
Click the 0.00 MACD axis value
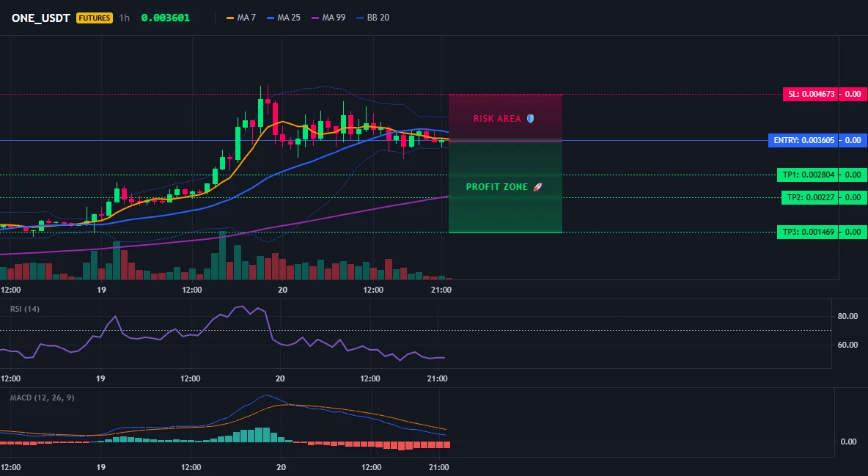pyautogui.click(x=849, y=442)
